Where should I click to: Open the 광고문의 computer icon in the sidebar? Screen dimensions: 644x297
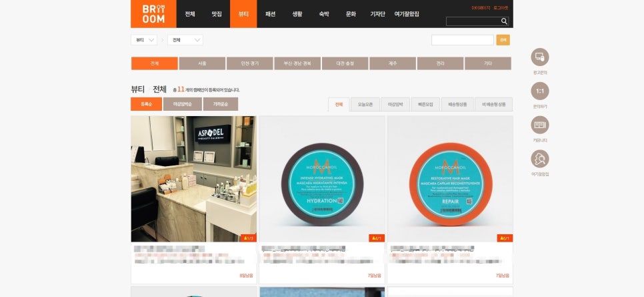[540, 57]
